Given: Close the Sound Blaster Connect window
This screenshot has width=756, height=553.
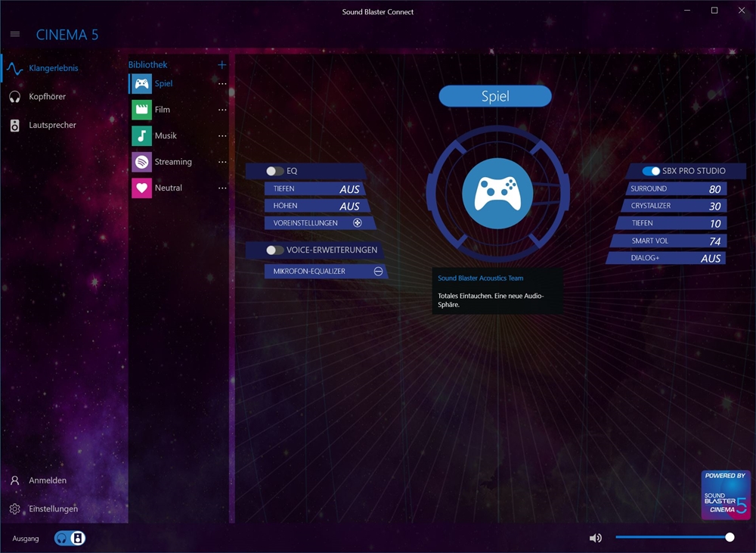Looking at the screenshot, I should pos(742,11).
